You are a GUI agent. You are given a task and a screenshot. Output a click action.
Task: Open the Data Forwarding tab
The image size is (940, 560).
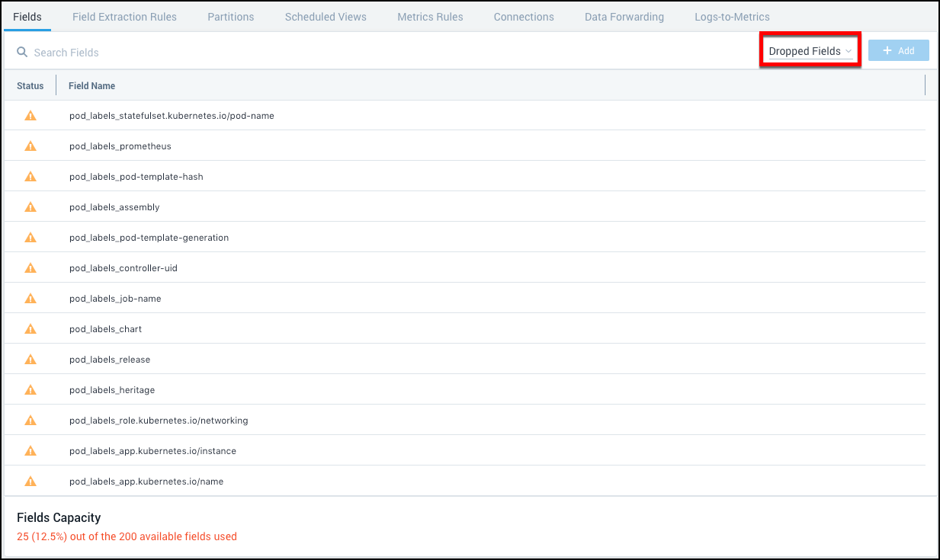coord(624,17)
